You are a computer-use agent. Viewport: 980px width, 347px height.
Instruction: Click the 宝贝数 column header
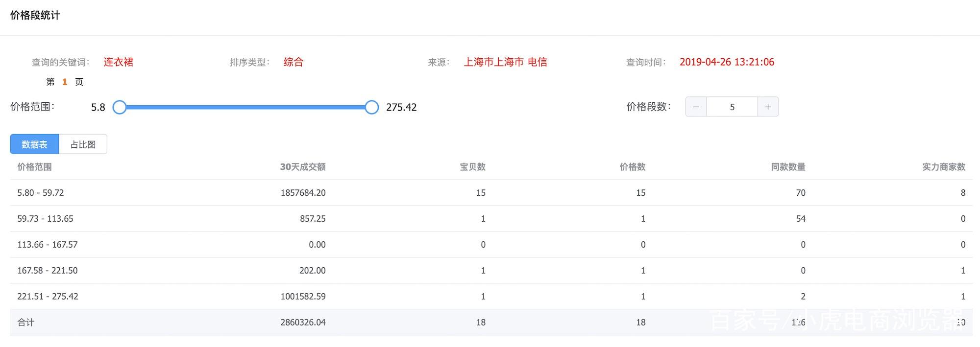[x=472, y=167]
